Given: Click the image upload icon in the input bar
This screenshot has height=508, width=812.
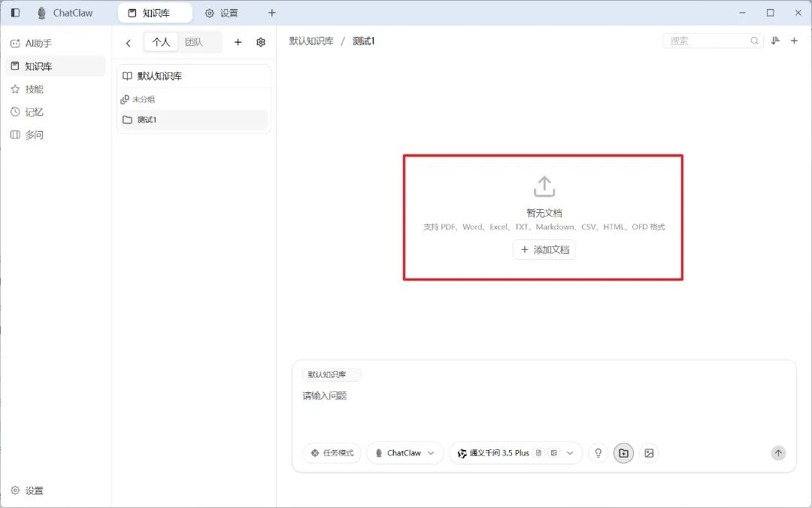Looking at the screenshot, I should 648,453.
